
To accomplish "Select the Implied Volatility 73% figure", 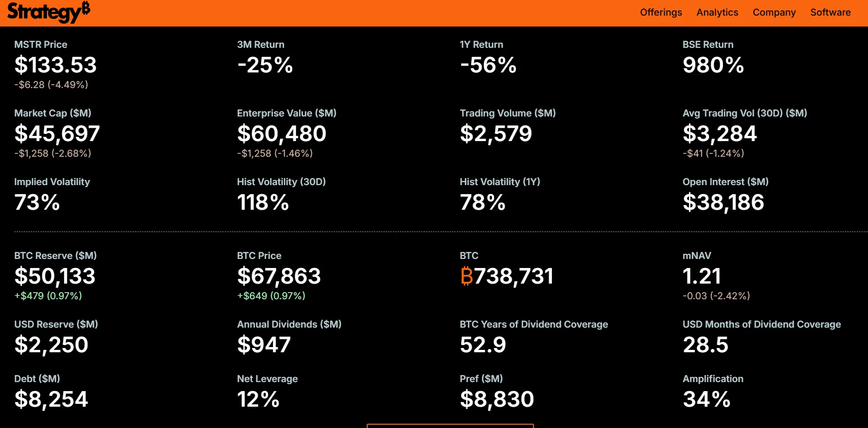I will click(37, 202).
